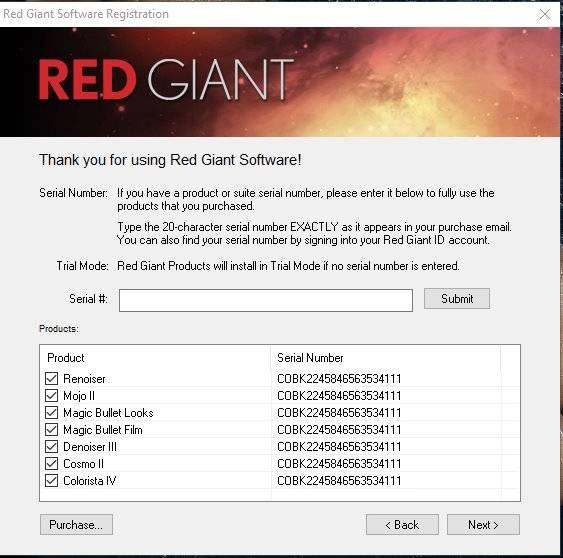Click the Serial # input field
Image resolution: width=563 pixels, height=558 pixels.
point(266,300)
